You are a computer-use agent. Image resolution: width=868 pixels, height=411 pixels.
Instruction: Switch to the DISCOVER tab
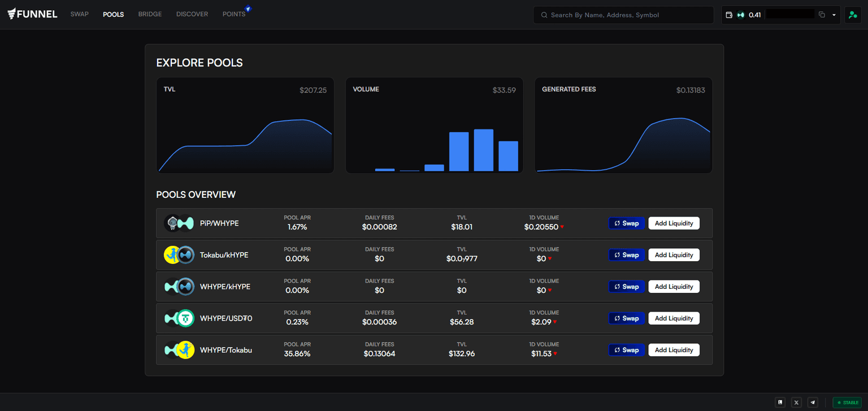pos(192,14)
